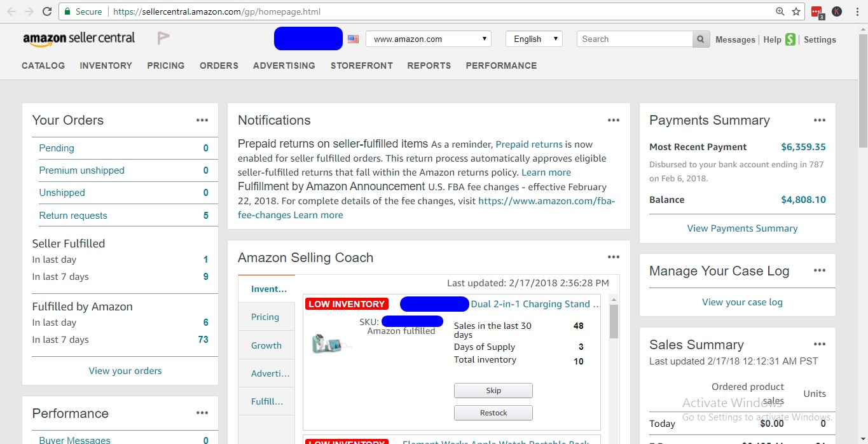Image resolution: width=868 pixels, height=444 pixels.
Task: Select the Growth tab in Selling Coach
Action: (266, 345)
